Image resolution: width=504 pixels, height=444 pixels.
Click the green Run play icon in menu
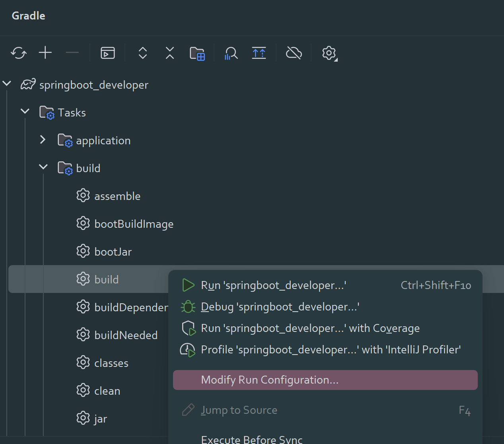[x=188, y=285]
